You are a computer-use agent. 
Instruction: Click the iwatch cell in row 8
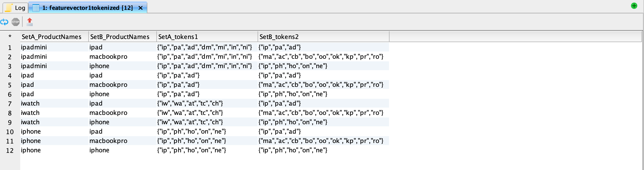click(30, 113)
